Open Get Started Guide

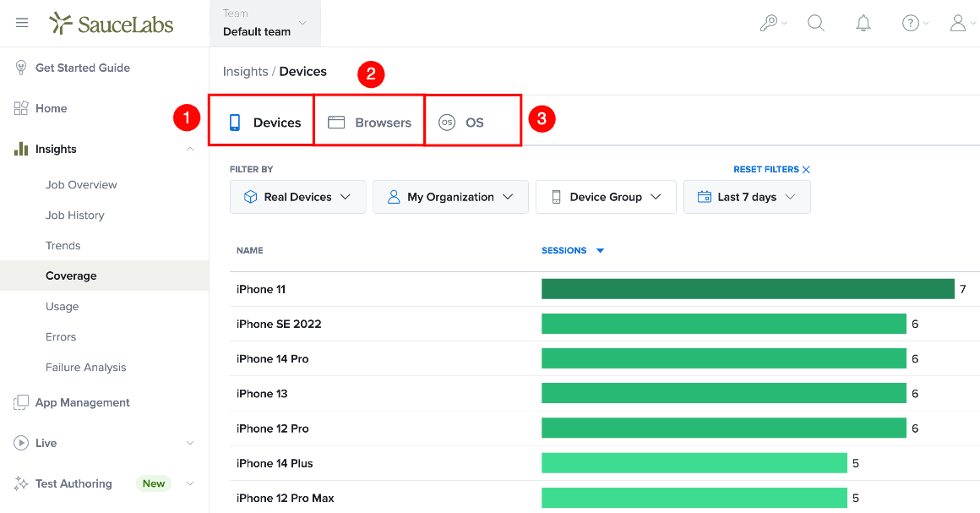83,68
